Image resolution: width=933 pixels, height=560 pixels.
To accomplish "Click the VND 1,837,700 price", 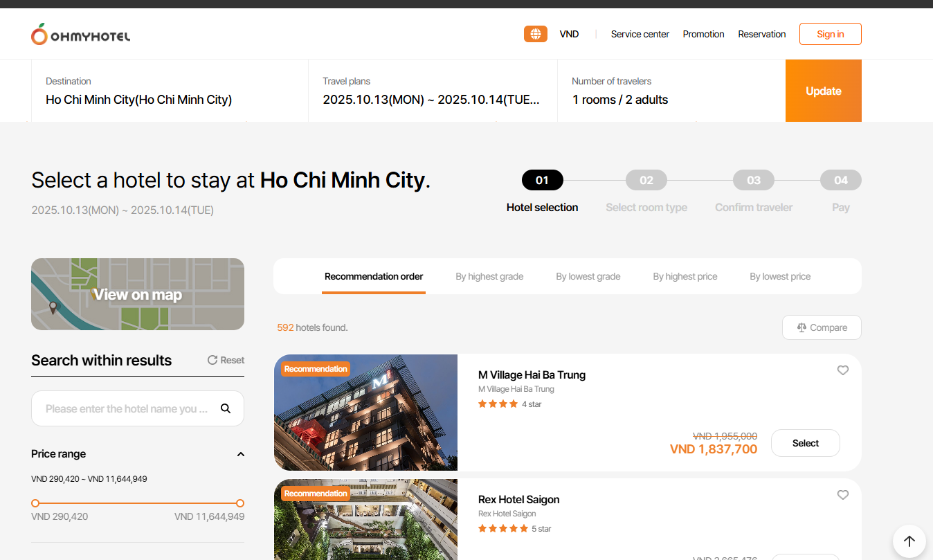I will point(714,449).
